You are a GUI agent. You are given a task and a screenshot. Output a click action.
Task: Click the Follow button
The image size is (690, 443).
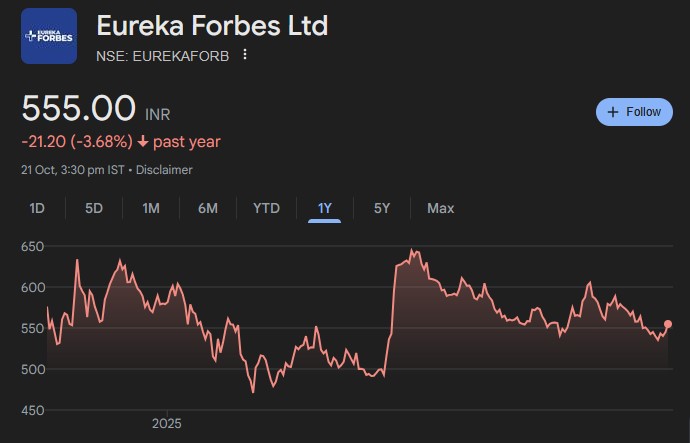[x=634, y=112]
